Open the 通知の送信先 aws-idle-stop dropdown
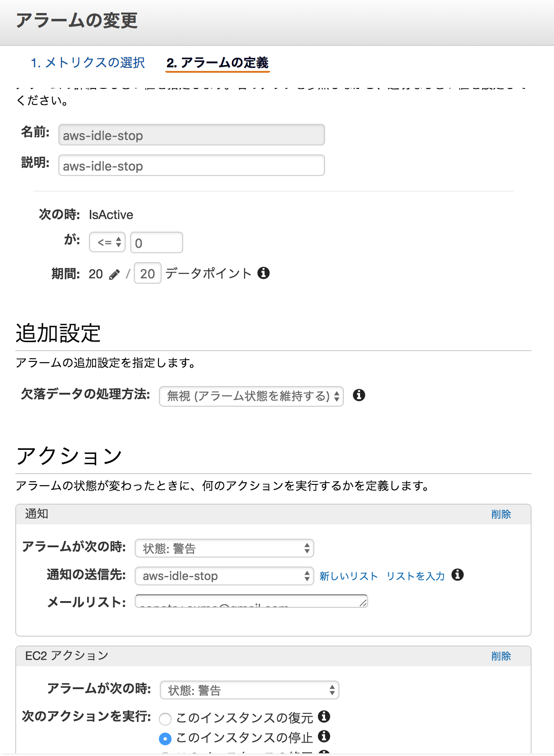The width and height of the screenshot is (554, 756). [224, 576]
